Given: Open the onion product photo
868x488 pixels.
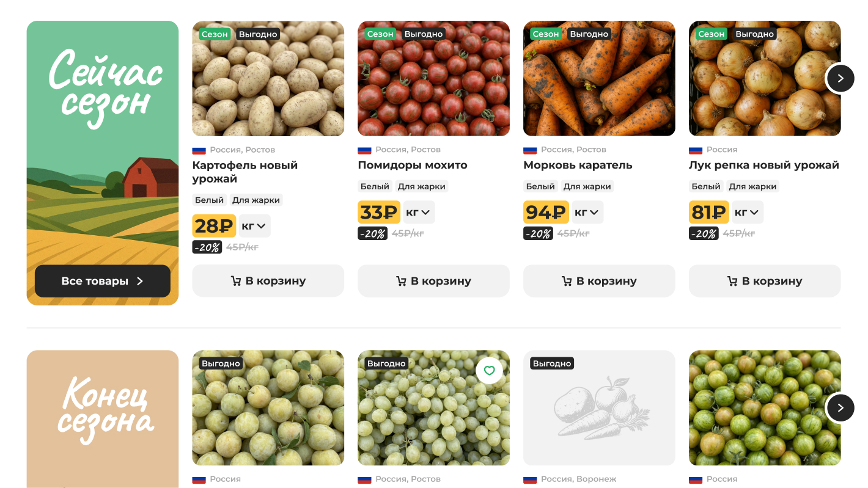Looking at the screenshot, I should (765, 78).
